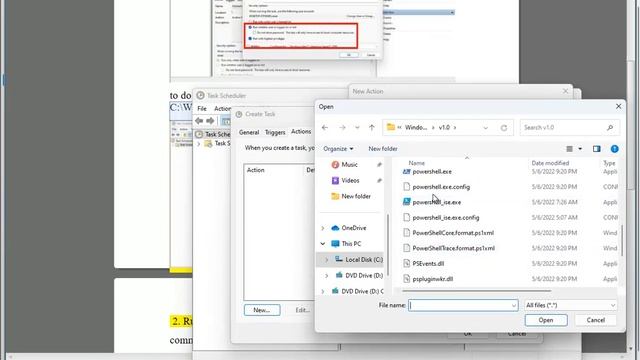Viewport: 640px width, 360px height.
Task: Expand the address bar path dropdown
Action: tap(485, 128)
